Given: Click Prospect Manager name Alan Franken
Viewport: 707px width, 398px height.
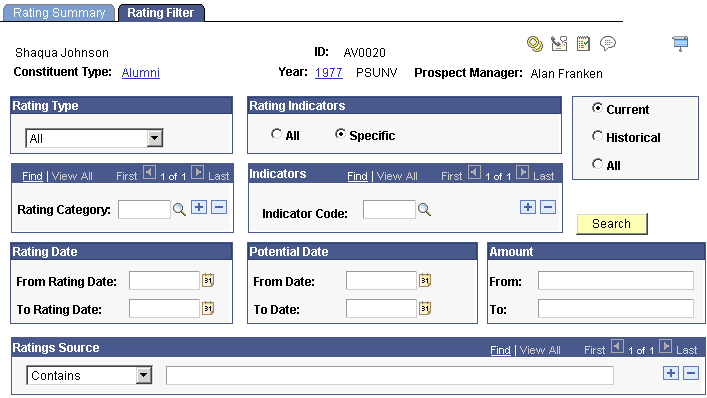Looking at the screenshot, I should 566,73.
